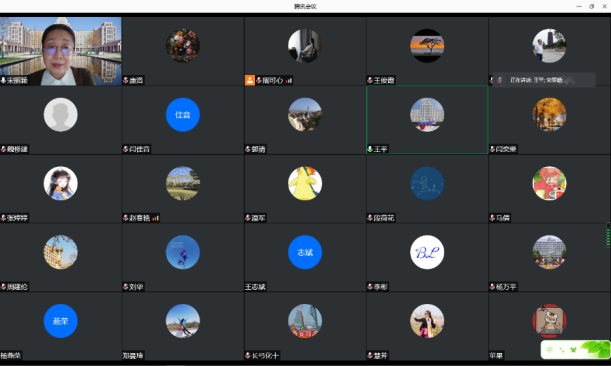
Task: Click the BL monogram avatar
Action: click(x=427, y=252)
